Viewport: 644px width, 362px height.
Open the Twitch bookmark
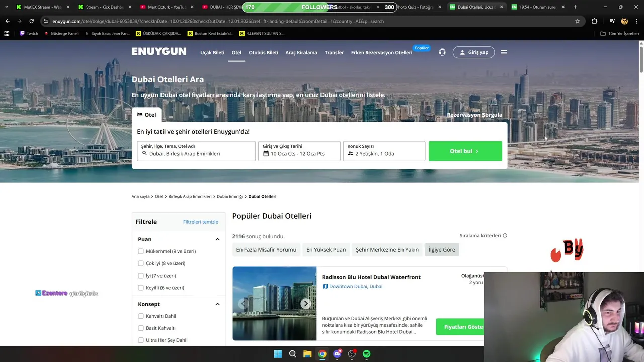(29, 33)
